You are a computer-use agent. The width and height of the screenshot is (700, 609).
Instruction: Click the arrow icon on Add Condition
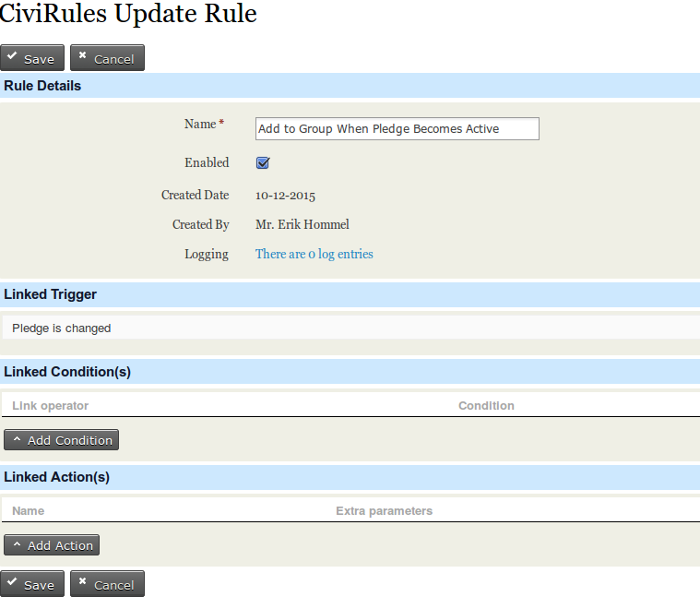[17, 440]
